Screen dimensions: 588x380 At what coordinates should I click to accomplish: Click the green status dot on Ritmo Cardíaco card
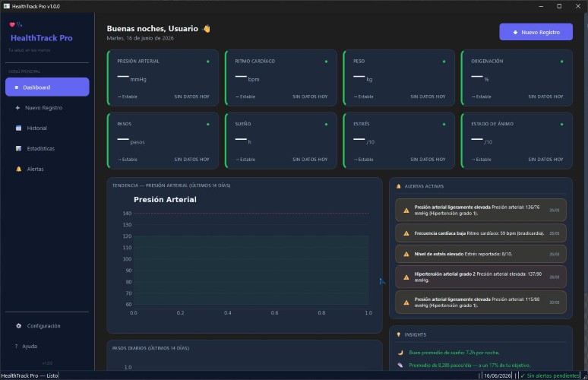[326, 62]
